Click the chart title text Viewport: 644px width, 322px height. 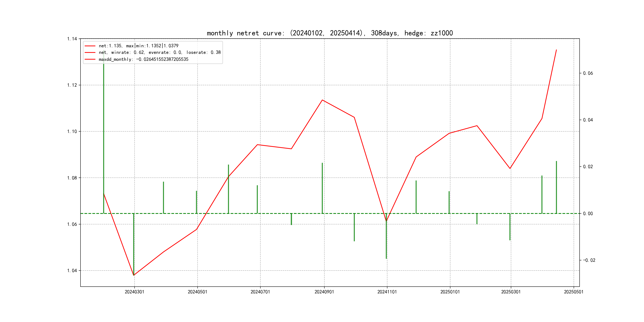click(330, 33)
